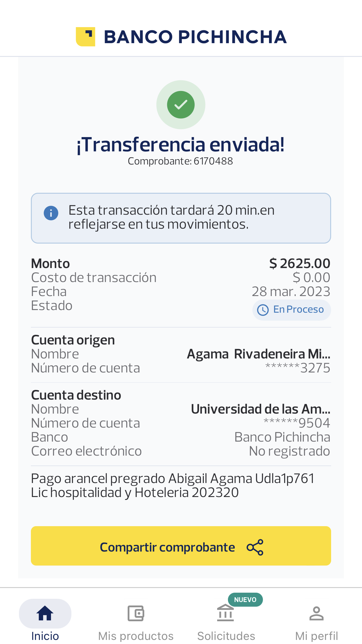Tap the green success checkmark icon
Image resolution: width=362 pixels, height=644 pixels.
pyautogui.click(x=181, y=105)
